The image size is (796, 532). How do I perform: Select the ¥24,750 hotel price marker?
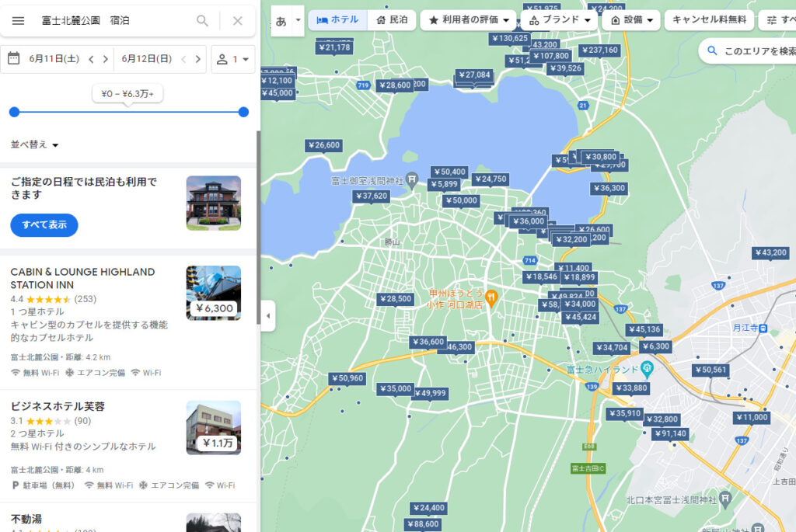(x=491, y=179)
